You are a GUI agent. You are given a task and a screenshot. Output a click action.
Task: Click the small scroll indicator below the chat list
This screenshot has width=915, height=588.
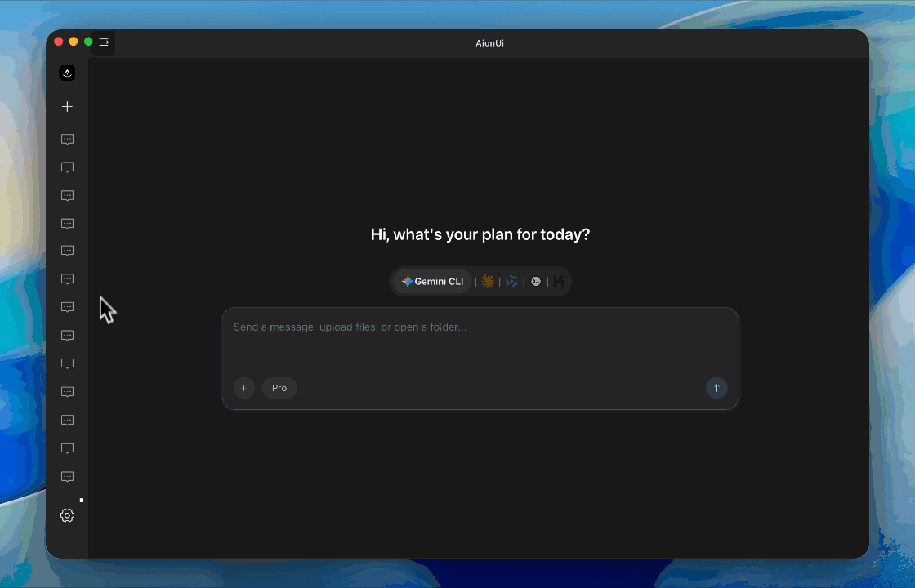point(81,500)
